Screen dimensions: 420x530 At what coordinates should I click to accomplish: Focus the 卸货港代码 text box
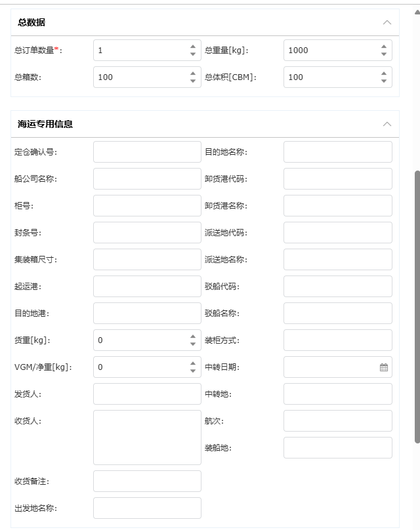337,178
